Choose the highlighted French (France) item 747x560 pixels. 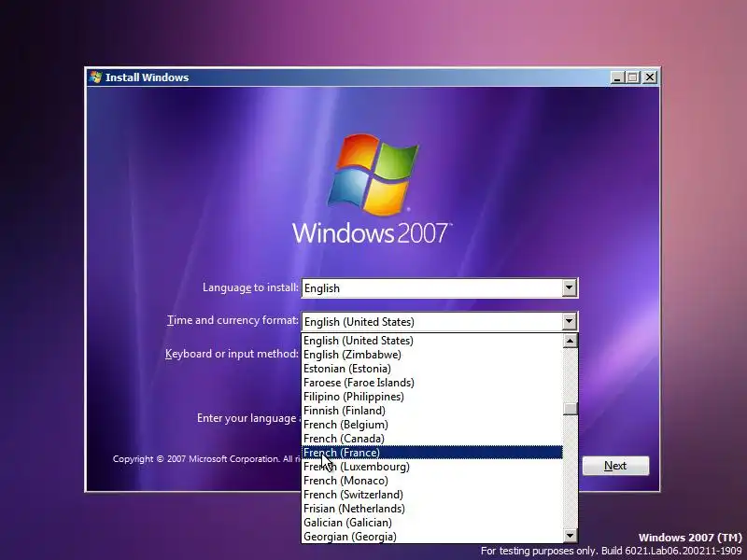coord(432,453)
